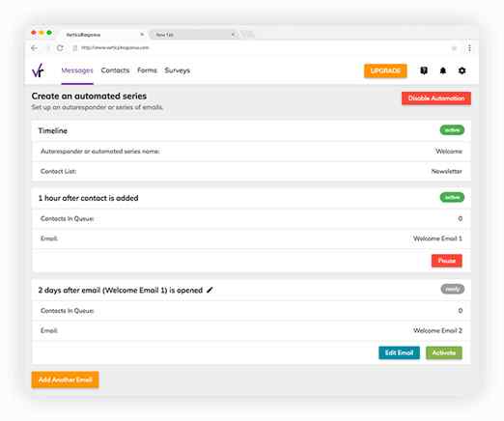Select the series name value Welcome
Image resolution: width=504 pixels, height=421 pixels.
point(449,152)
